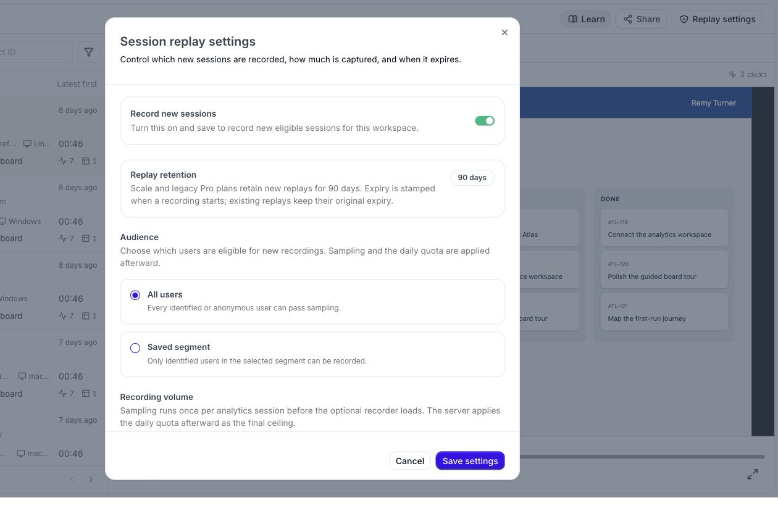Click the ATL-120 ticket ID
778x532 pixels.
[618, 264]
